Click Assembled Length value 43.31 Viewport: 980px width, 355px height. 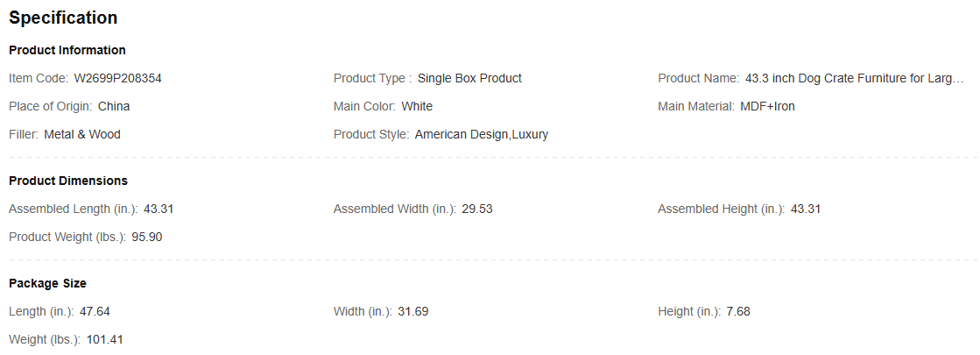(x=159, y=209)
